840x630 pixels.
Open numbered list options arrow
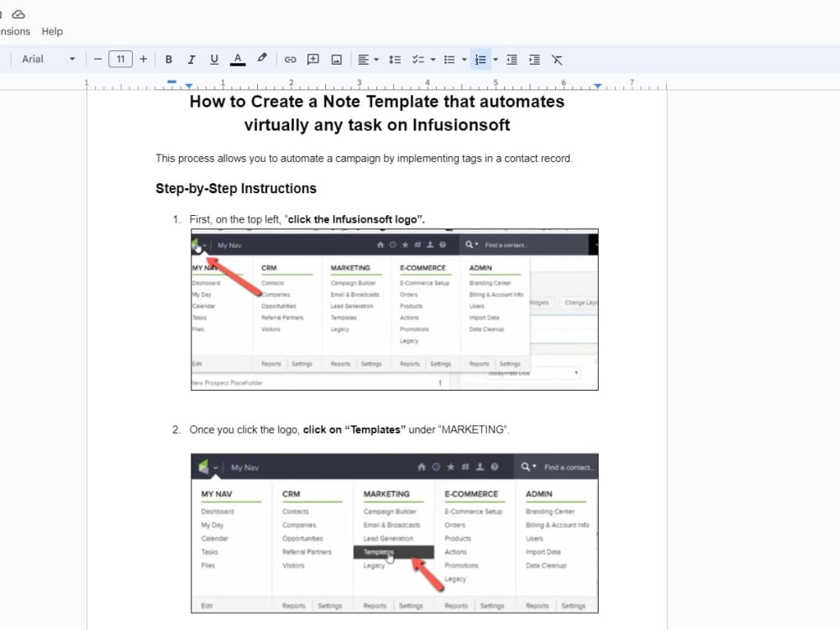pos(496,60)
